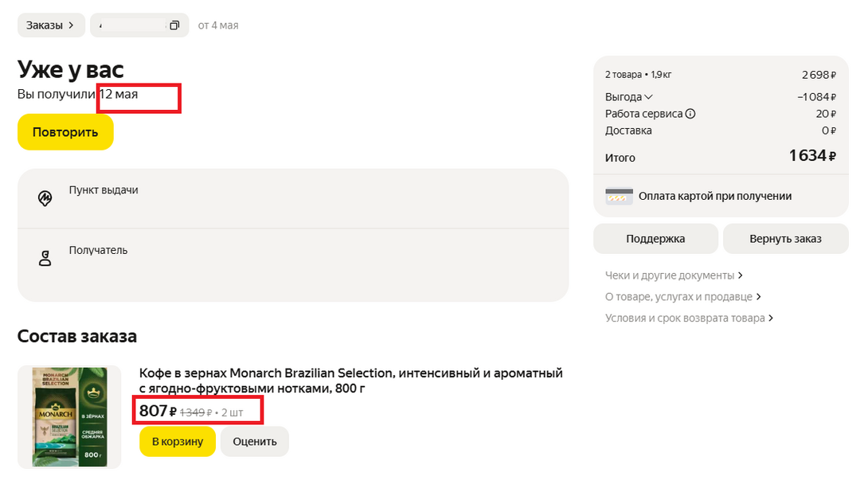Image resolution: width=868 pixels, height=488 pixels.
Task: Click Вернуть заказ button
Action: coord(784,239)
